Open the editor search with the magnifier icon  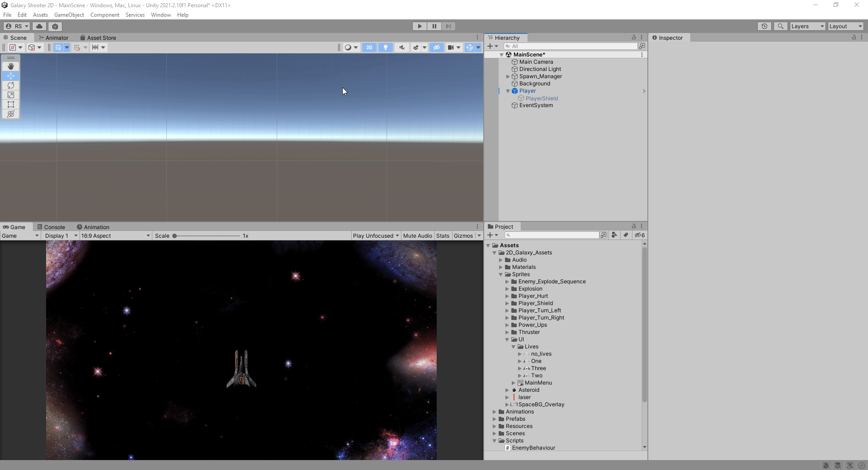coord(780,26)
